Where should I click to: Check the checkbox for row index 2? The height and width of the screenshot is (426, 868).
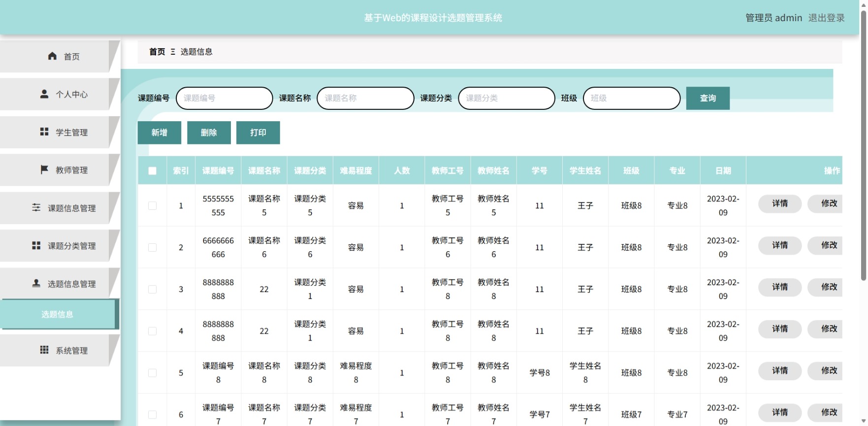pos(153,247)
